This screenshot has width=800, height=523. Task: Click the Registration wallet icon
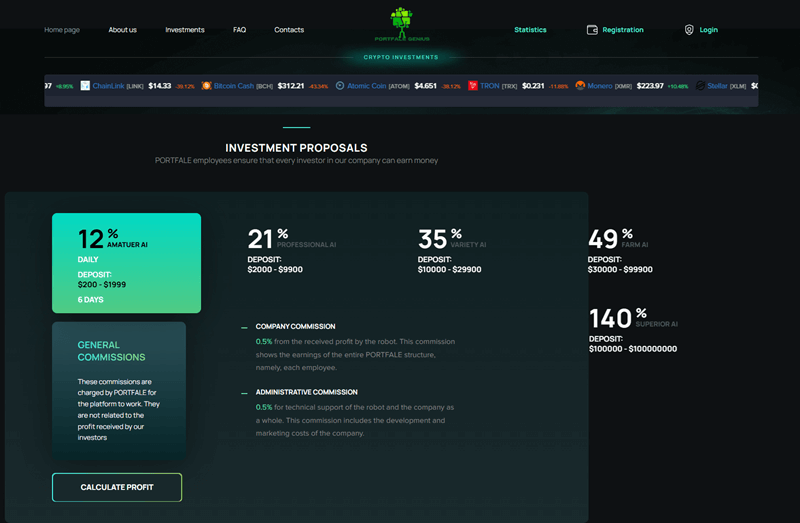(592, 30)
